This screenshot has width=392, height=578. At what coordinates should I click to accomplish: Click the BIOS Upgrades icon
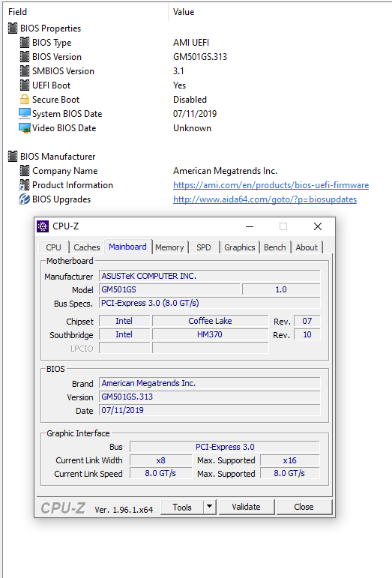[24, 199]
